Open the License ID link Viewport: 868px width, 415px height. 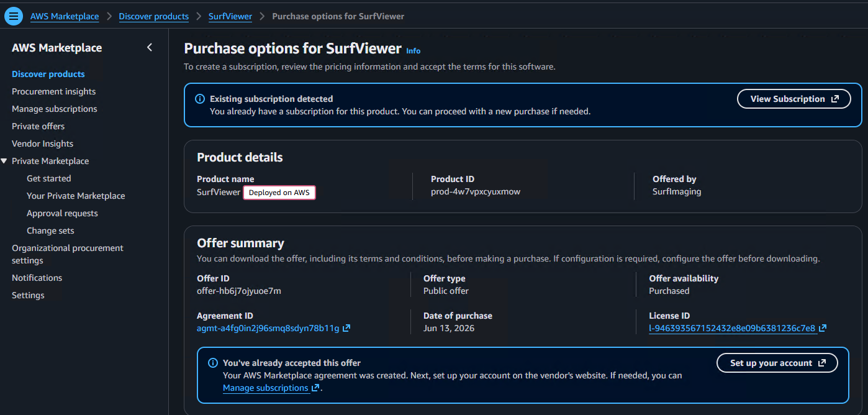click(733, 328)
